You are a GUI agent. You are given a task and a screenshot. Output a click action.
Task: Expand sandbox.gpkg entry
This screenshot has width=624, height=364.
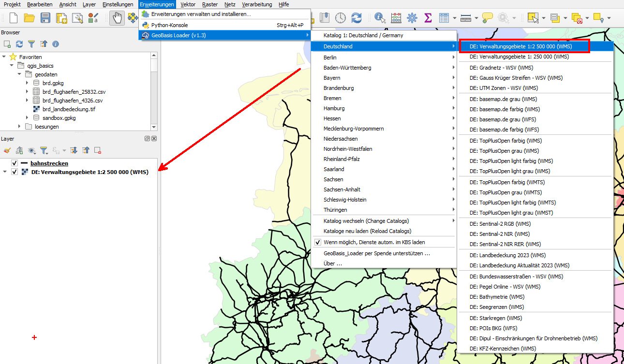[28, 118]
